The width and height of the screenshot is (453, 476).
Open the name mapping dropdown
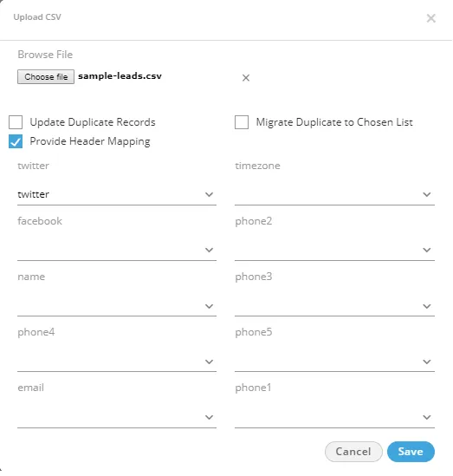(117, 306)
